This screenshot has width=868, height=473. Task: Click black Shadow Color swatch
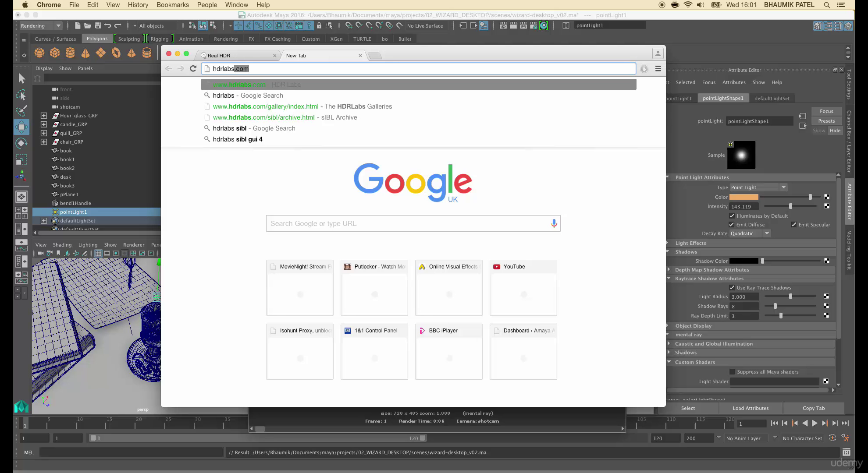[743, 261]
